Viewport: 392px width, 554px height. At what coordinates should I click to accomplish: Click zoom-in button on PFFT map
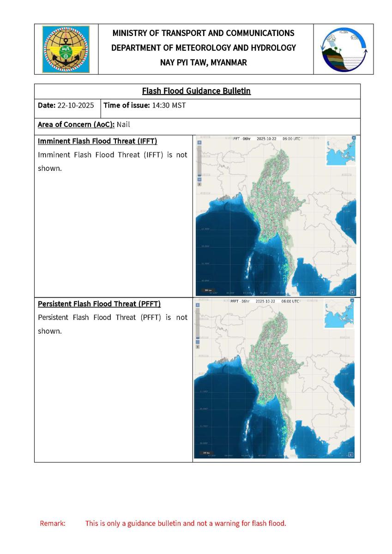[x=198, y=305]
